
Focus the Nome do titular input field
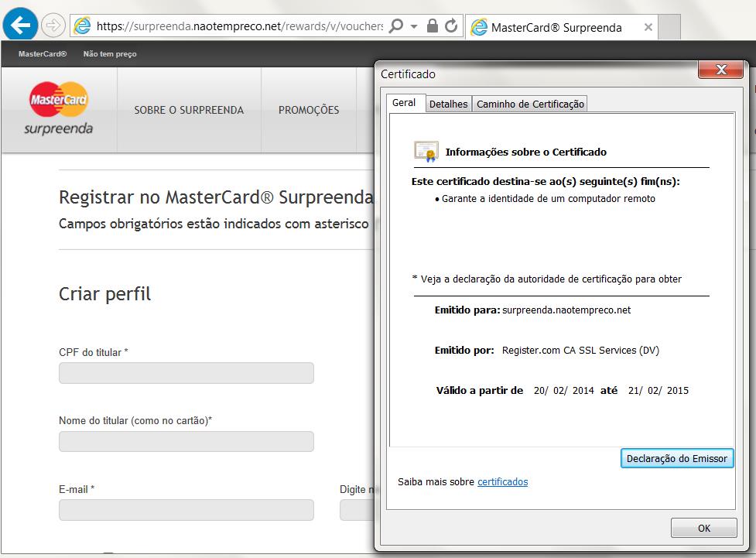coord(186,441)
